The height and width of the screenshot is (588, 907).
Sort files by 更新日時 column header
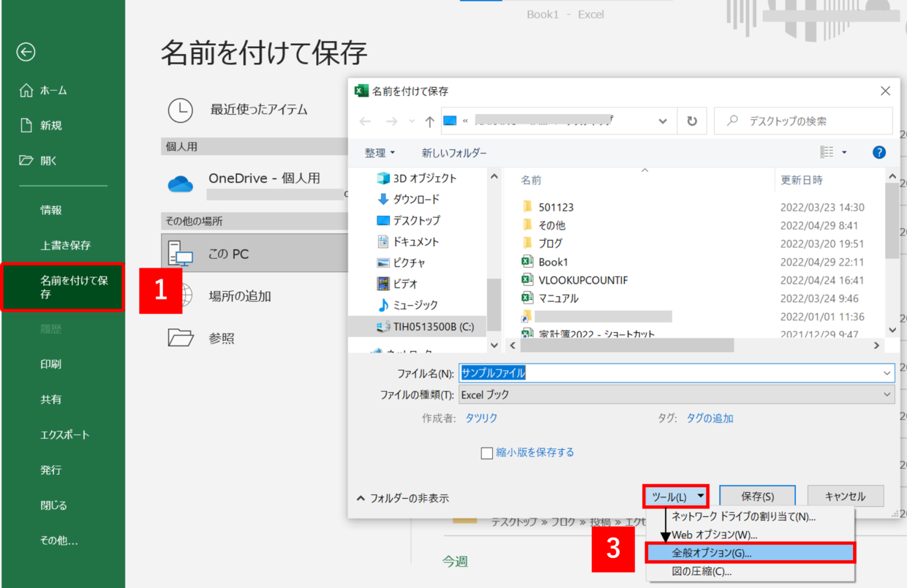pyautogui.click(x=802, y=180)
